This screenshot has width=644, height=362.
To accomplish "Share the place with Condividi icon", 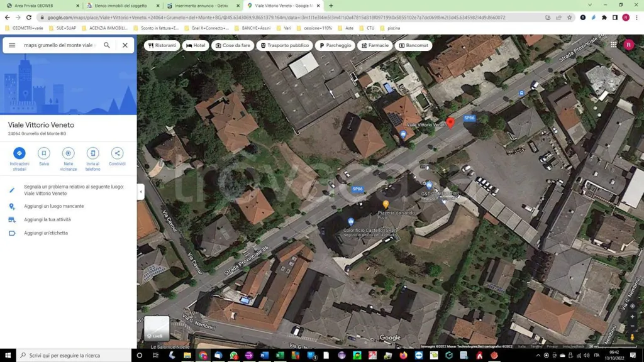I will point(117,153).
